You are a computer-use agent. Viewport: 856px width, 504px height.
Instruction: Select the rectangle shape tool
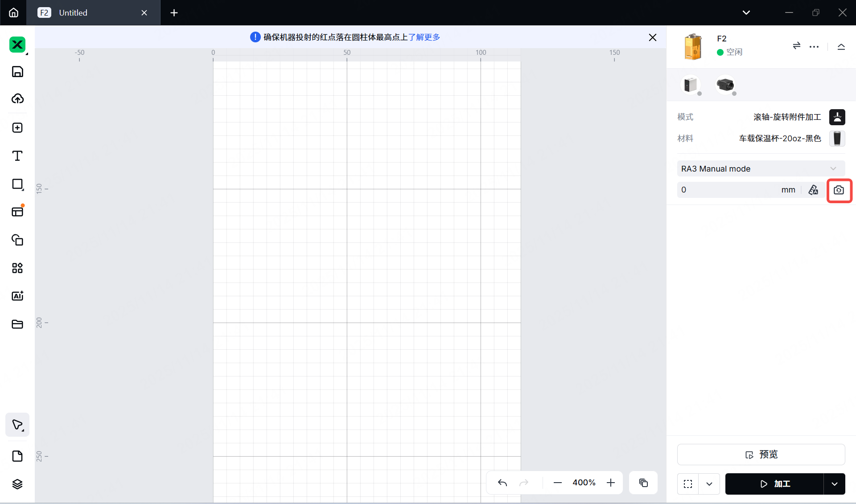point(17,184)
